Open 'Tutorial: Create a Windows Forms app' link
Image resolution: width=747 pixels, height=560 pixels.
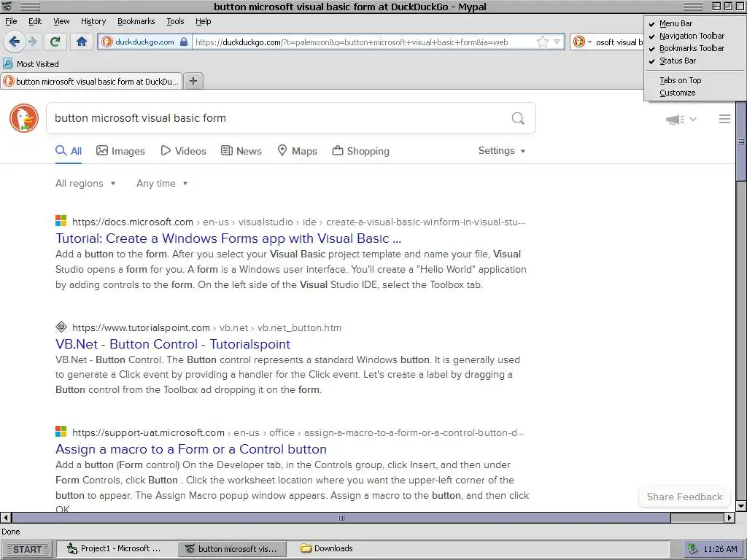coord(228,238)
